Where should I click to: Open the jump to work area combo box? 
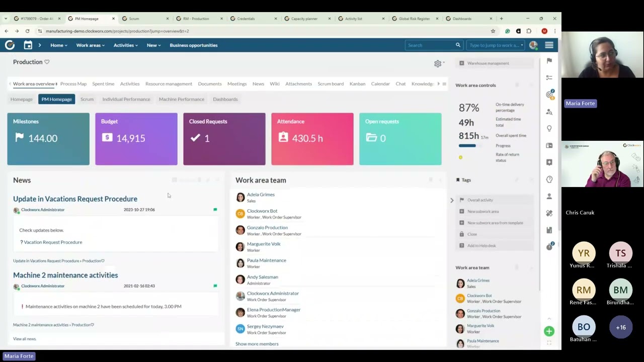[x=496, y=45]
